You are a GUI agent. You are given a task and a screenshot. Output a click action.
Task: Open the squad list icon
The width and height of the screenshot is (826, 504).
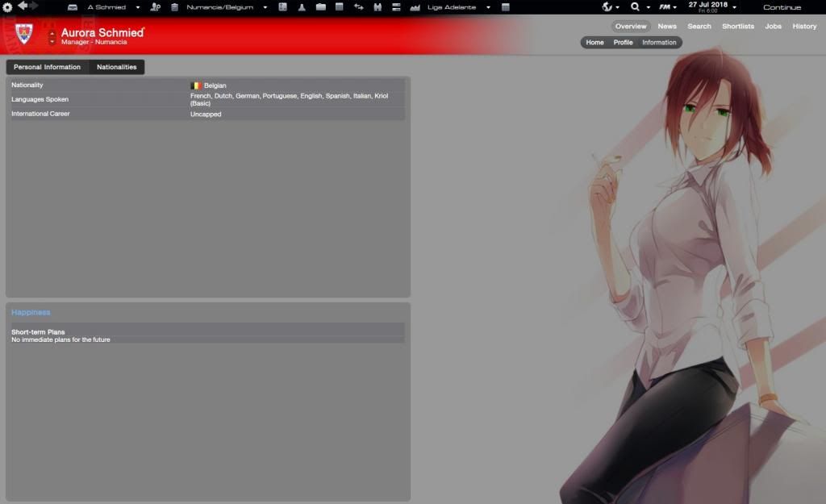(x=283, y=7)
